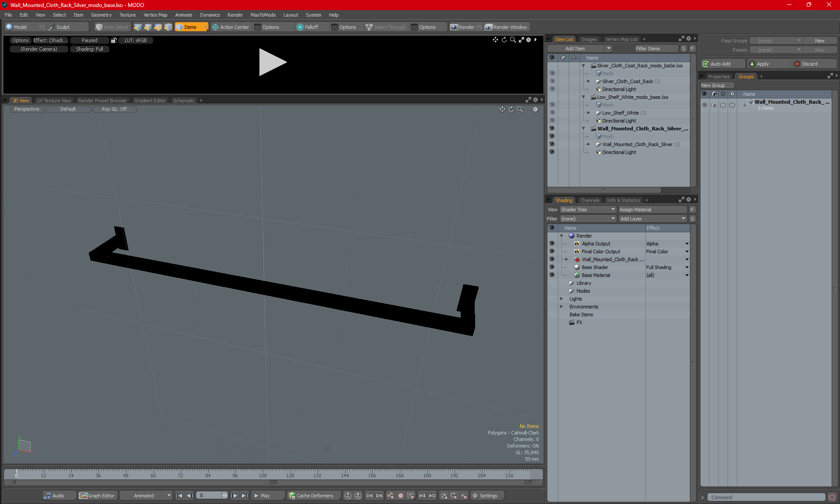Image resolution: width=840 pixels, height=504 pixels.
Task: Step forward to next frame
Action: coord(234,496)
